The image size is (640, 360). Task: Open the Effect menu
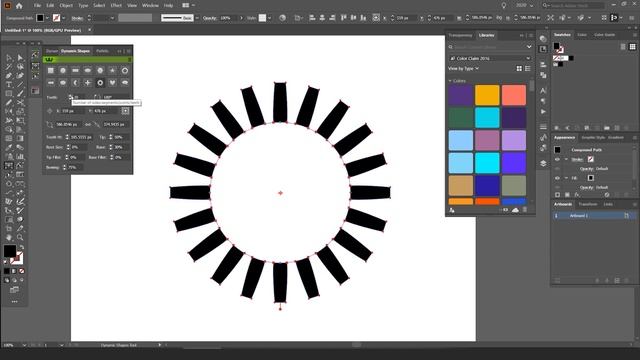tap(116, 6)
